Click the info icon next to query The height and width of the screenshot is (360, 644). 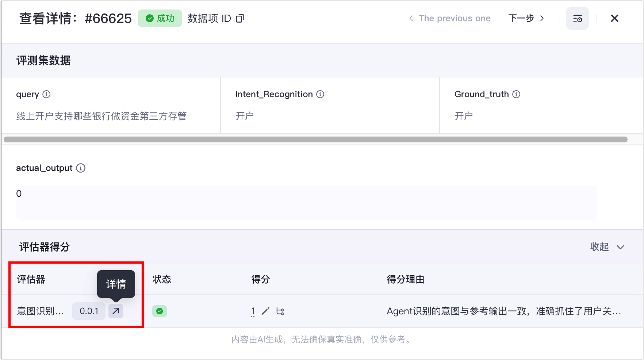46,94
